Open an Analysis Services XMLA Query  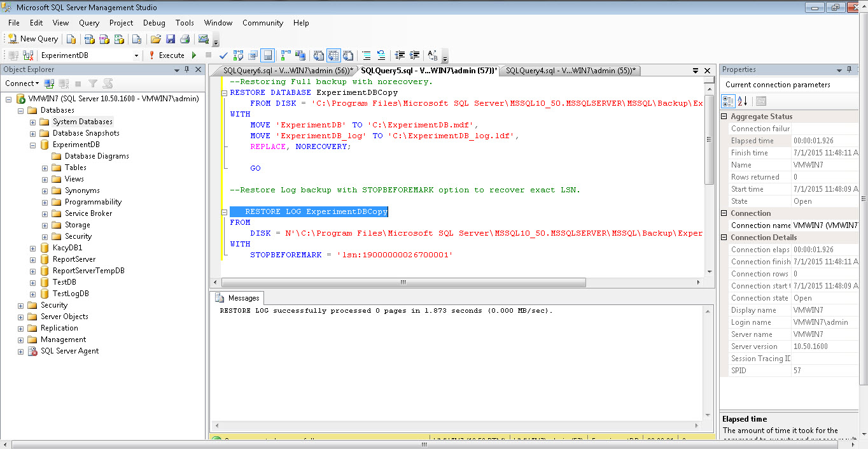119,39
